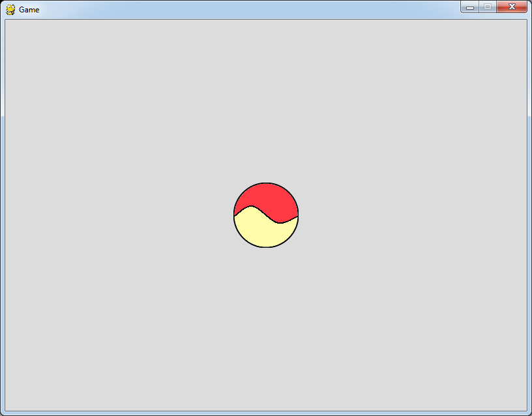Click the disabled maximize button
The height and width of the screenshot is (416, 532).
coord(488,7)
